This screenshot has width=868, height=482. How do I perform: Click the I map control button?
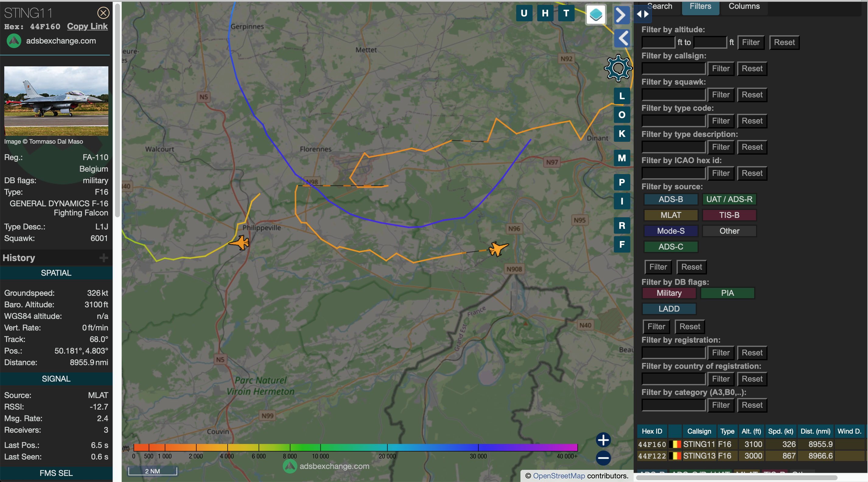[622, 201]
